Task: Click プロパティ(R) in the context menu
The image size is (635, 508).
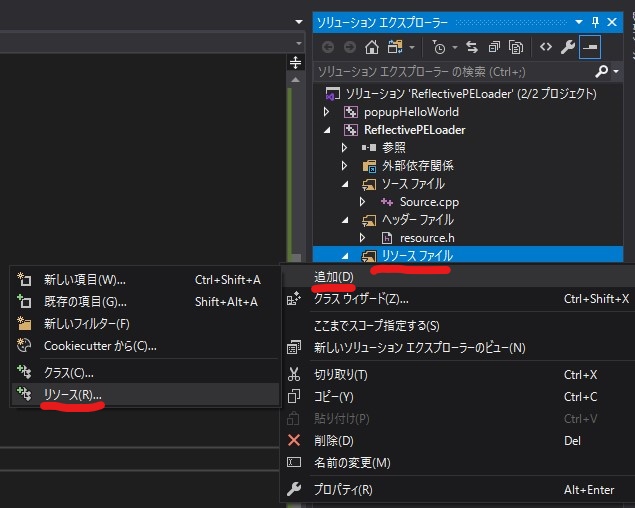Action: [x=343, y=489]
